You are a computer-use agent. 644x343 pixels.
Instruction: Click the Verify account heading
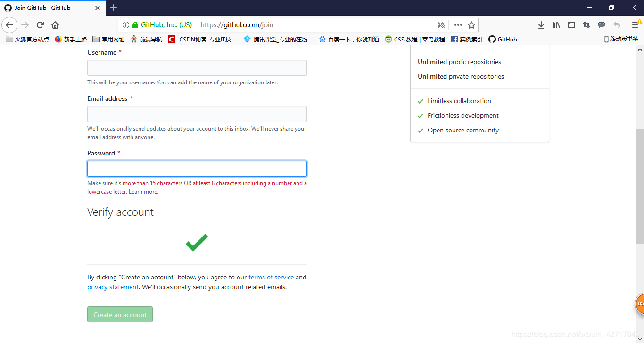click(120, 212)
